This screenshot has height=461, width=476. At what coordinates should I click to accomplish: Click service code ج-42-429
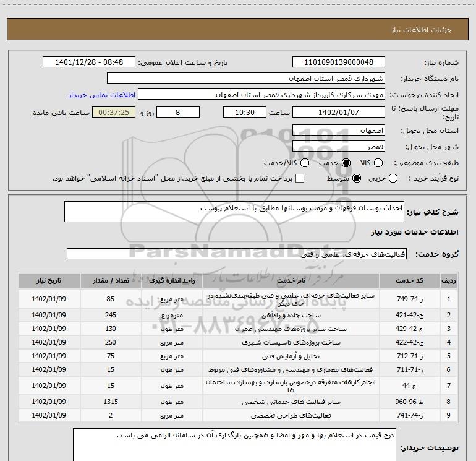click(x=409, y=329)
